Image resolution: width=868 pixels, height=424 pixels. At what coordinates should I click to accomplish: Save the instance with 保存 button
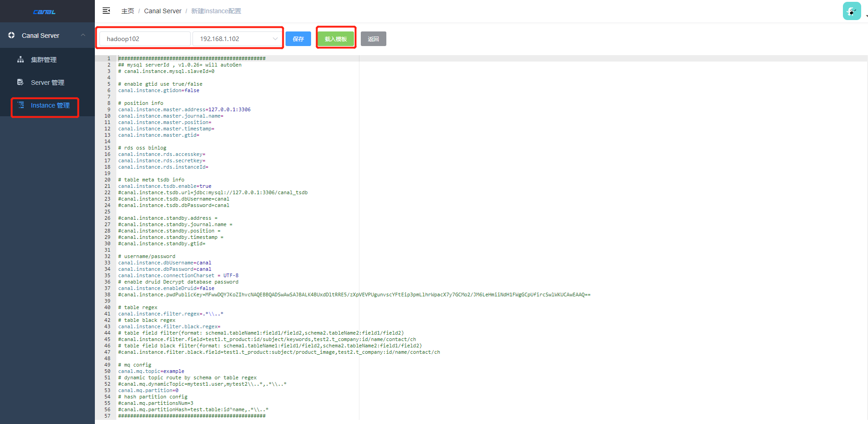298,39
